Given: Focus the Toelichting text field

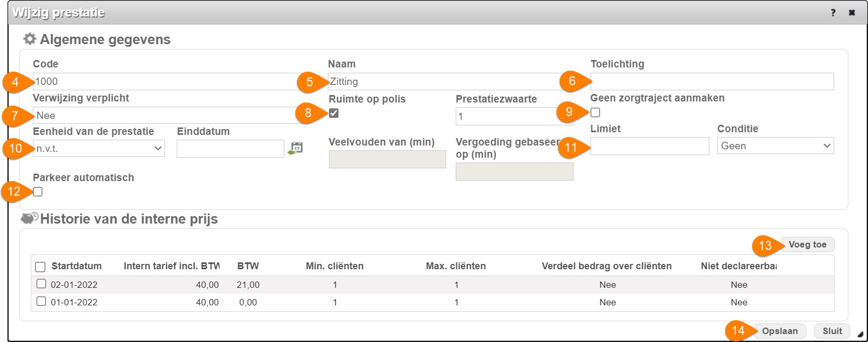Looking at the screenshot, I should pos(712,81).
